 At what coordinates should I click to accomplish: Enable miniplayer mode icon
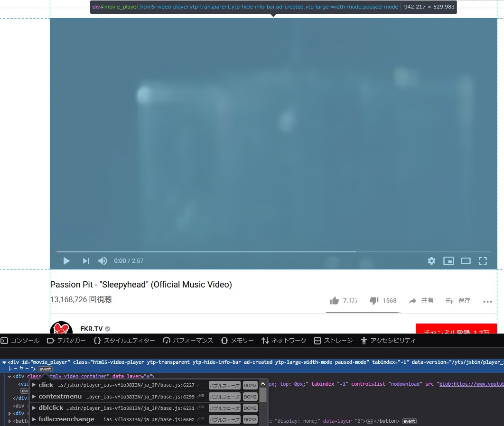(x=448, y=261)
